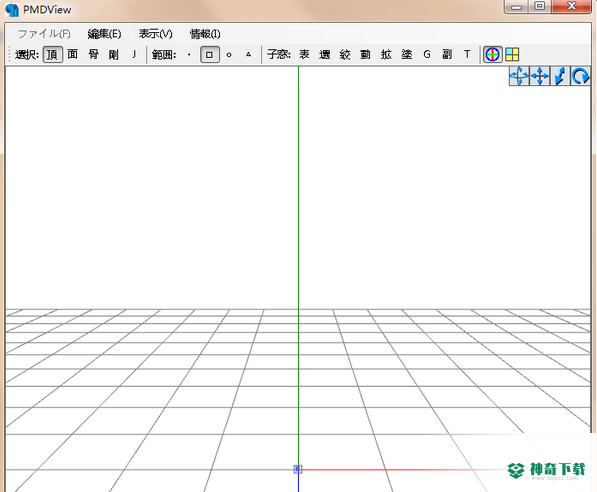The height and width of the screenshot is (492, 597).
Task: Minimize the PMDView window
Action: tap(516, 6)
